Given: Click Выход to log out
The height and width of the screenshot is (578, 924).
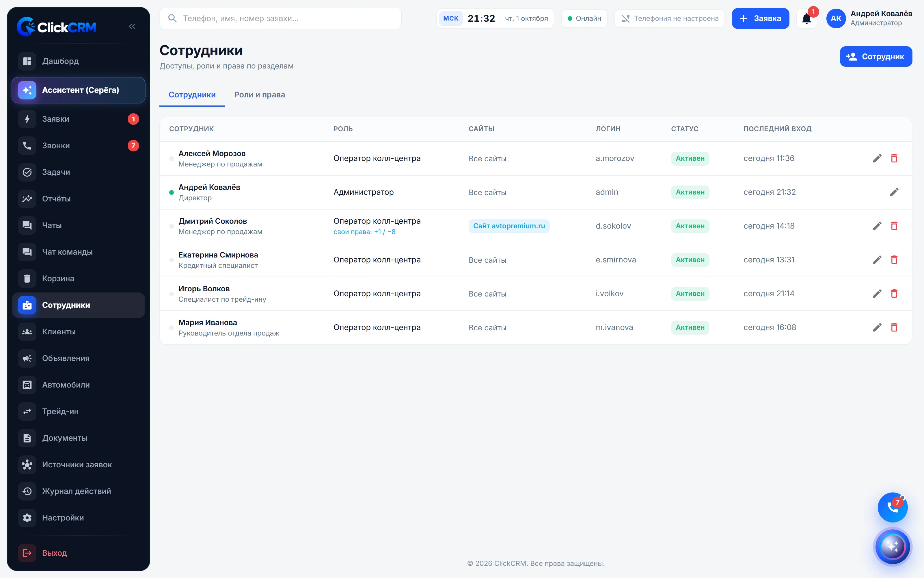Looking at the screenshot, I should (x=78, y=553).
